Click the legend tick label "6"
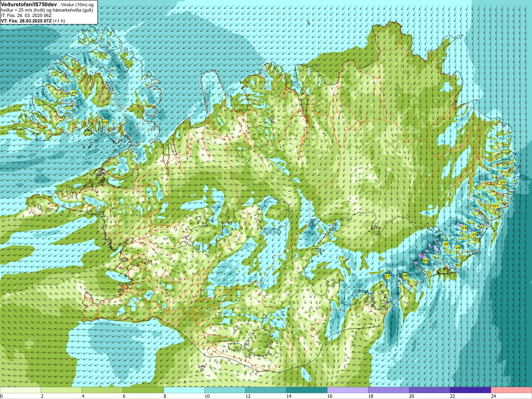This screenshot has height=399, width=532. point(124,396)
